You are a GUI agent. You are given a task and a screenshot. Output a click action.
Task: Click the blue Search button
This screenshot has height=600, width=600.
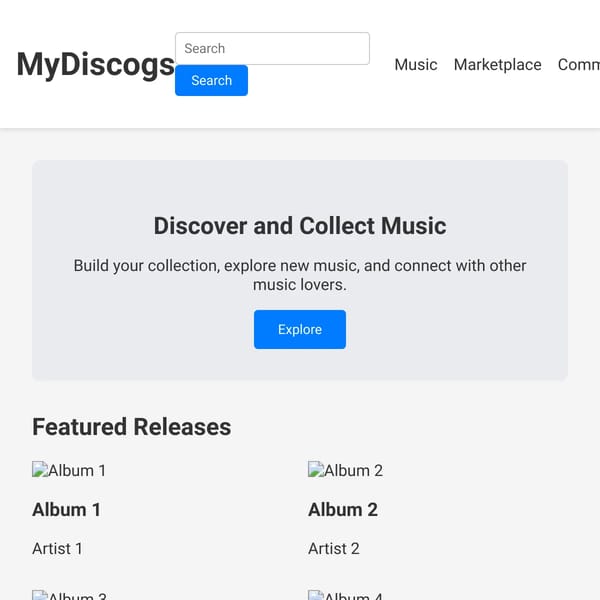[211, 80]
